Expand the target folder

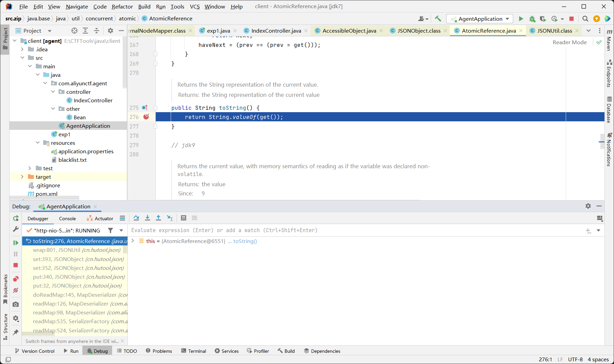pyautogui.click(x=22, y=177)
